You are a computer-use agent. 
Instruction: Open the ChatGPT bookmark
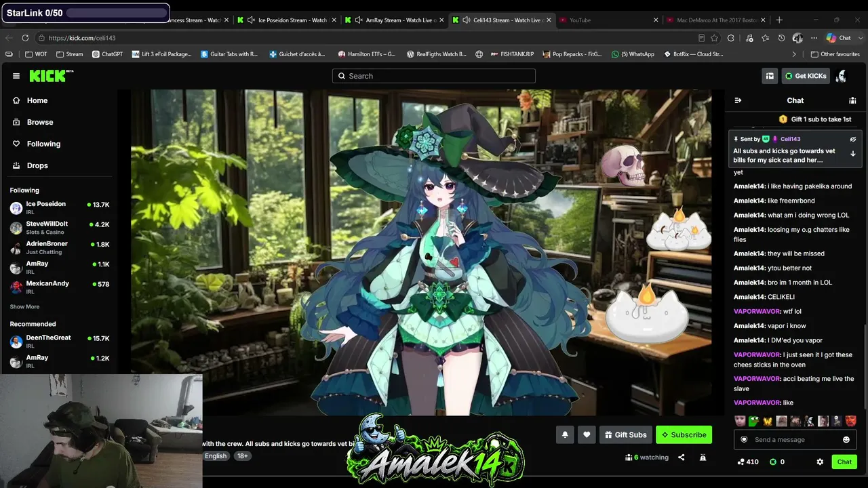pyautogui.click(x=108, y=54)
